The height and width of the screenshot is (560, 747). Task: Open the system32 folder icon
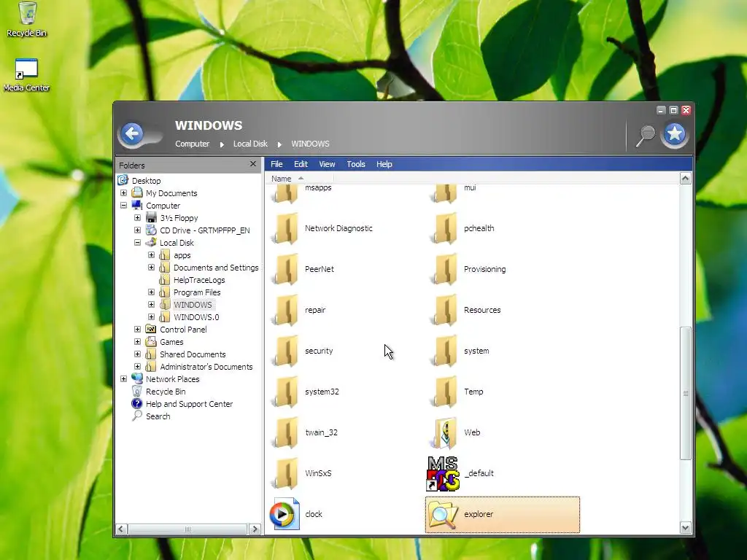286,392
